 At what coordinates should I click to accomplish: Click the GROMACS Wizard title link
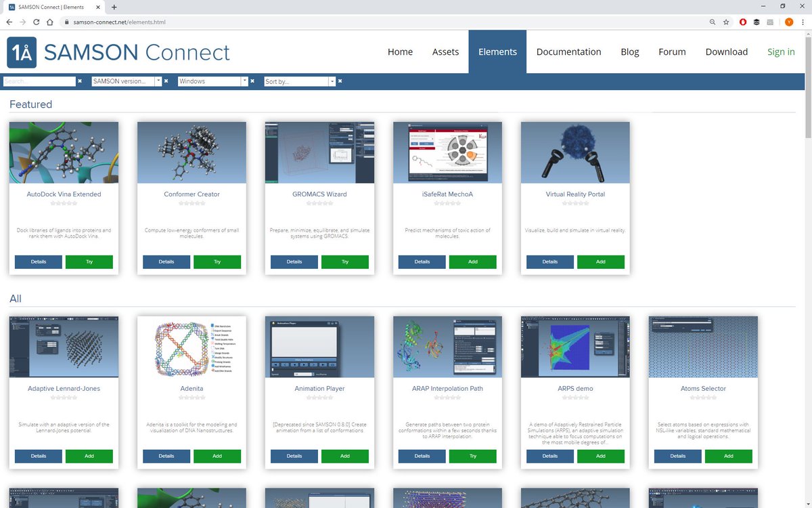(x=319, y=194)
